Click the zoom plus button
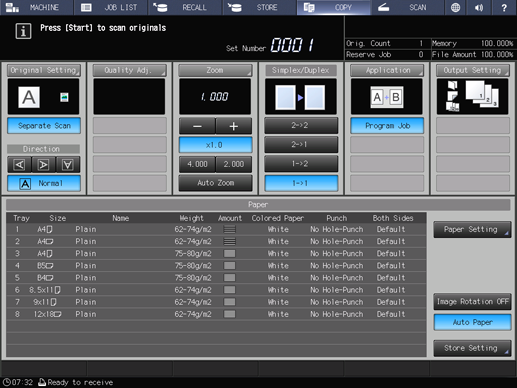The width and height of the screenshot is (517, 388). 234,126
